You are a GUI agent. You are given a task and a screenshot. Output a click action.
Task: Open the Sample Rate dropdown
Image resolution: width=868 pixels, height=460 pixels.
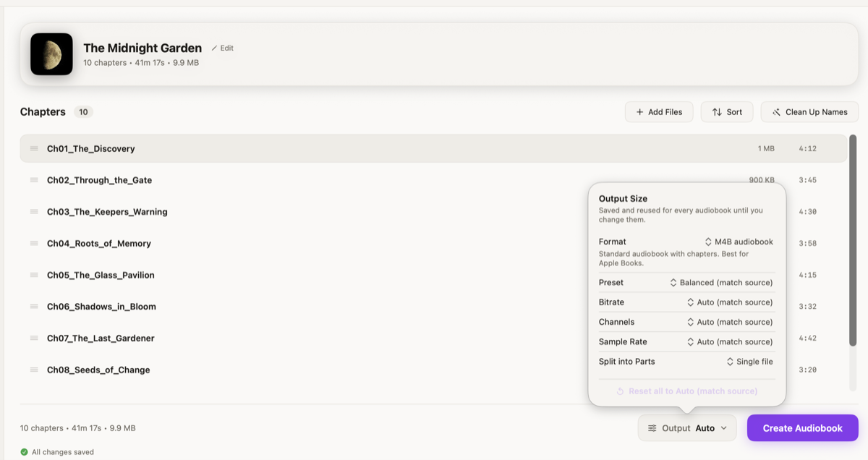tap(729, 341)
